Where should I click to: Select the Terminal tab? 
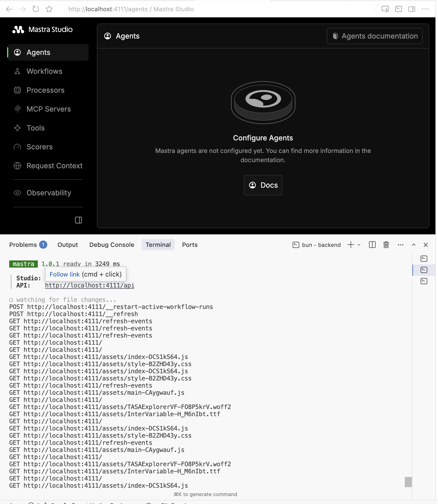(x=158, y=245)
